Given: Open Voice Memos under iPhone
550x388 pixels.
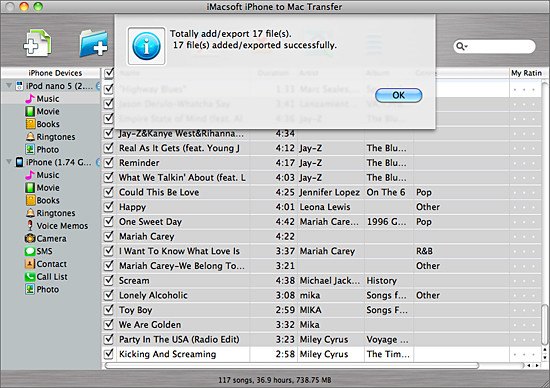Looking at the screenshot, I should pos(62,226).
